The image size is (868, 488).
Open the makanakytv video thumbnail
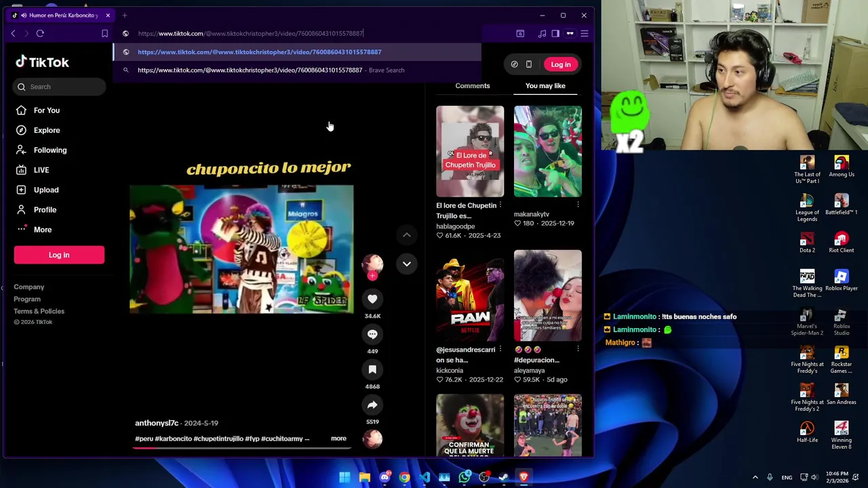pyautogui.click(x=547, y=151)
